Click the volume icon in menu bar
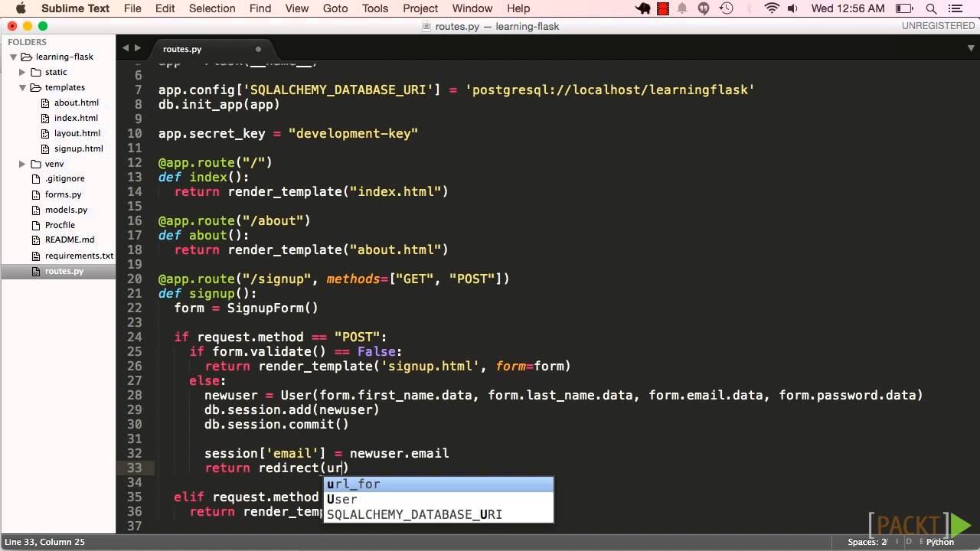The image size is (980, 551). coord(793,8)
